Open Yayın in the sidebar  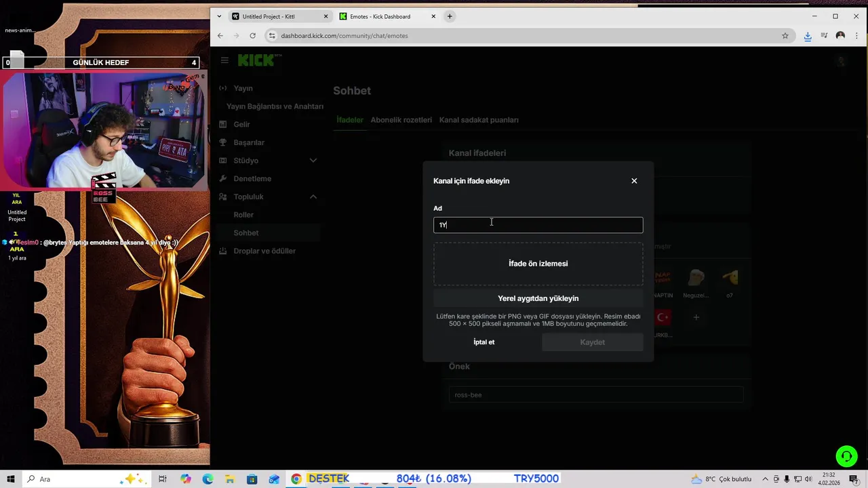coord(243,88)
